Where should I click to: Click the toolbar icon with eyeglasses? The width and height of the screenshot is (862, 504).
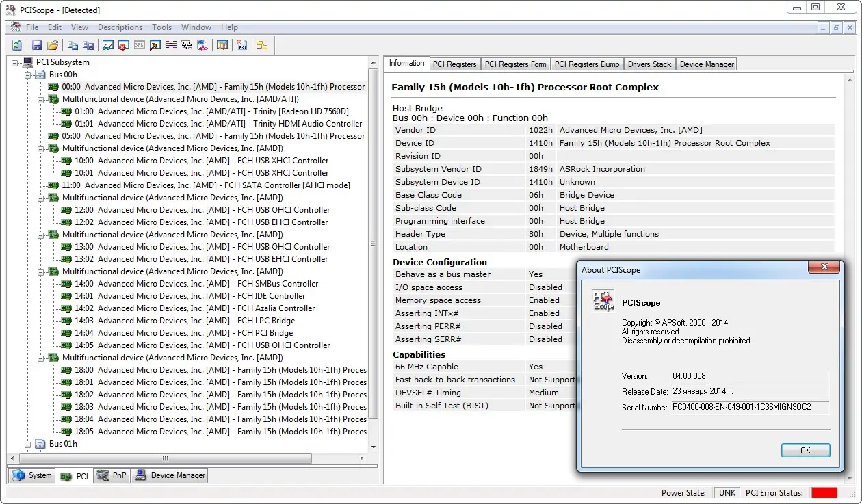click(x=108, y=45)
